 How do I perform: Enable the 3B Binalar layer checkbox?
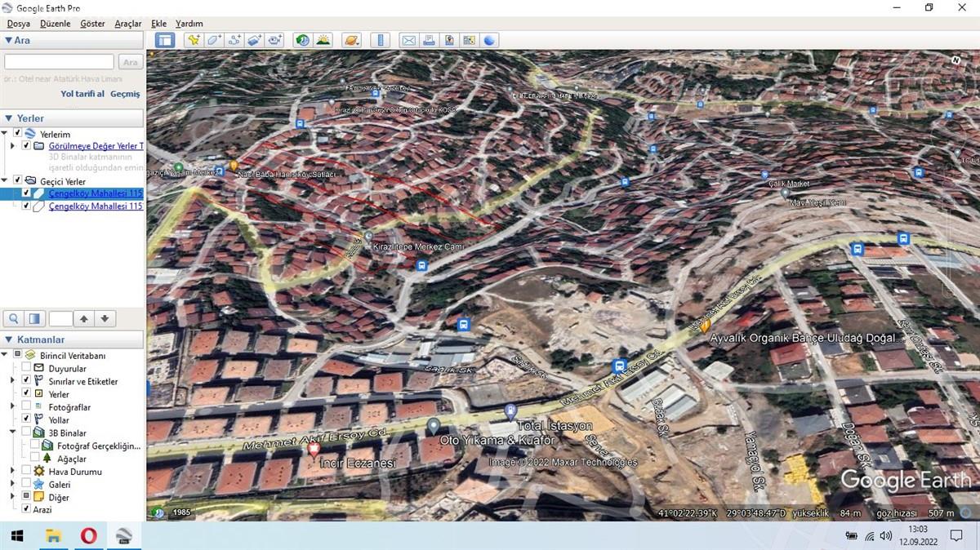click(x=27, y=432)
